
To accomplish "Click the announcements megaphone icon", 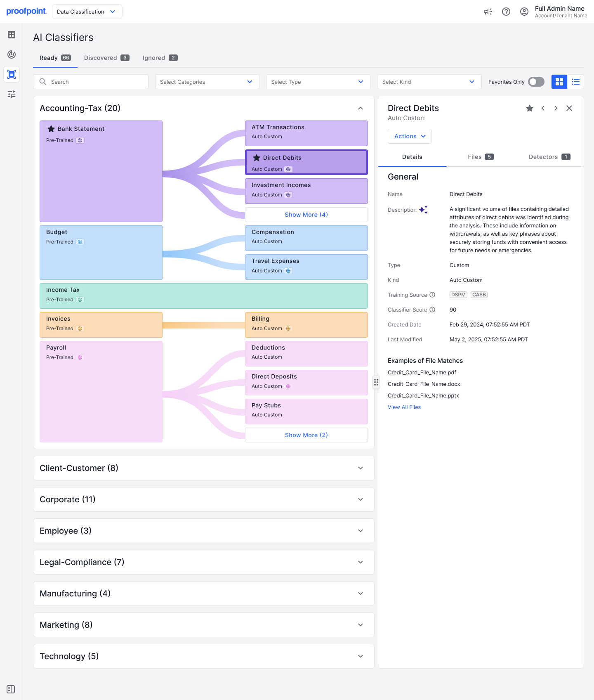I will coord(488,12).
